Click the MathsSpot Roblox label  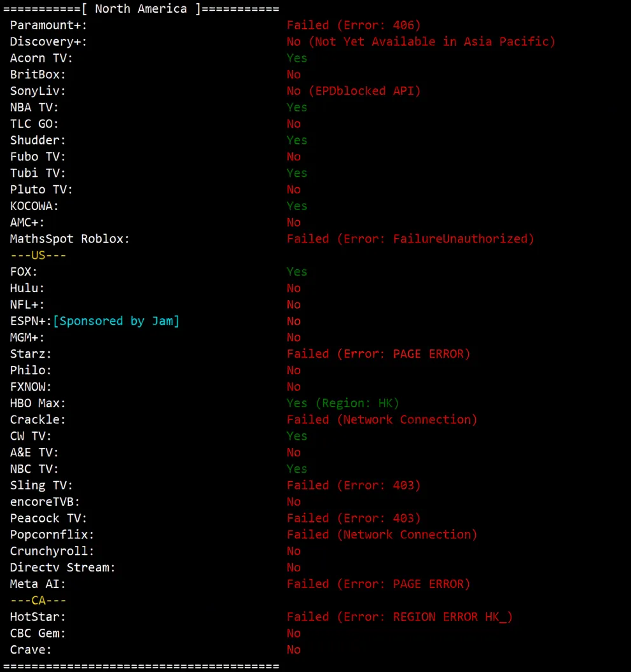(69, 239)
